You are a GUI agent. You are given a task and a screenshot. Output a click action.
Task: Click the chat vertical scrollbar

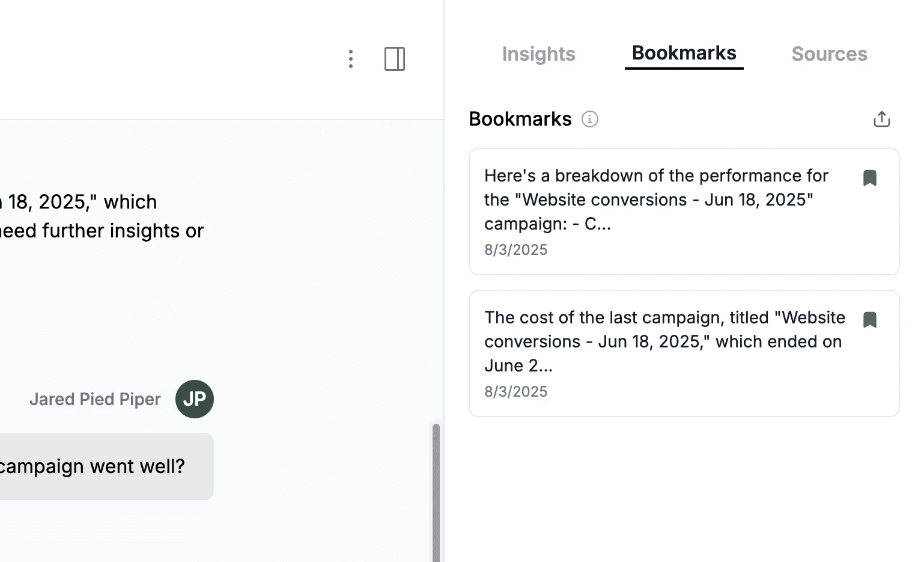tap(436, 492)
